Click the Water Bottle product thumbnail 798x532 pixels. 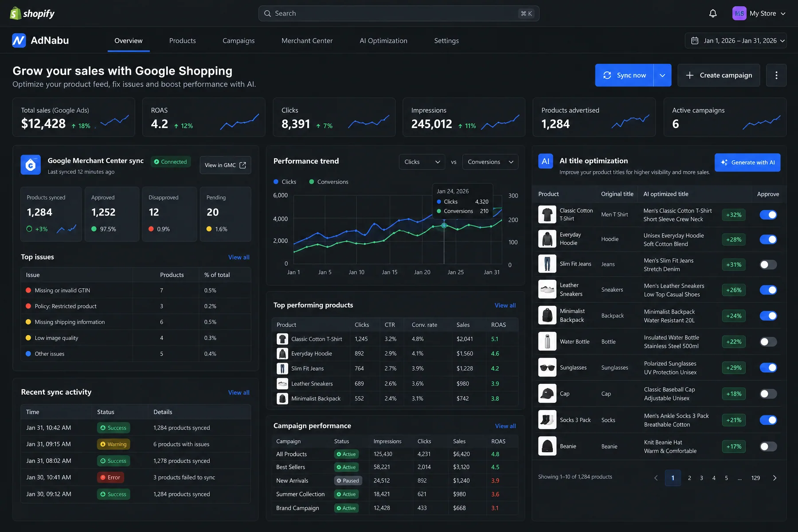coord(547,341)
